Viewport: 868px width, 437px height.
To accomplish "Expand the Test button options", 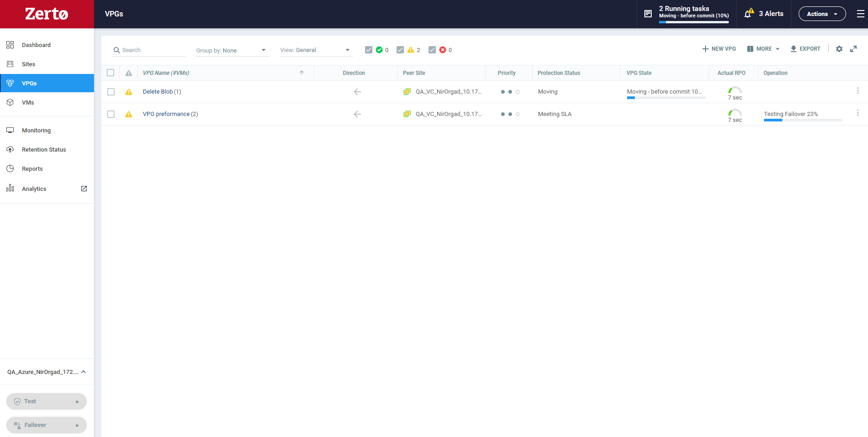I will (78, 402).
